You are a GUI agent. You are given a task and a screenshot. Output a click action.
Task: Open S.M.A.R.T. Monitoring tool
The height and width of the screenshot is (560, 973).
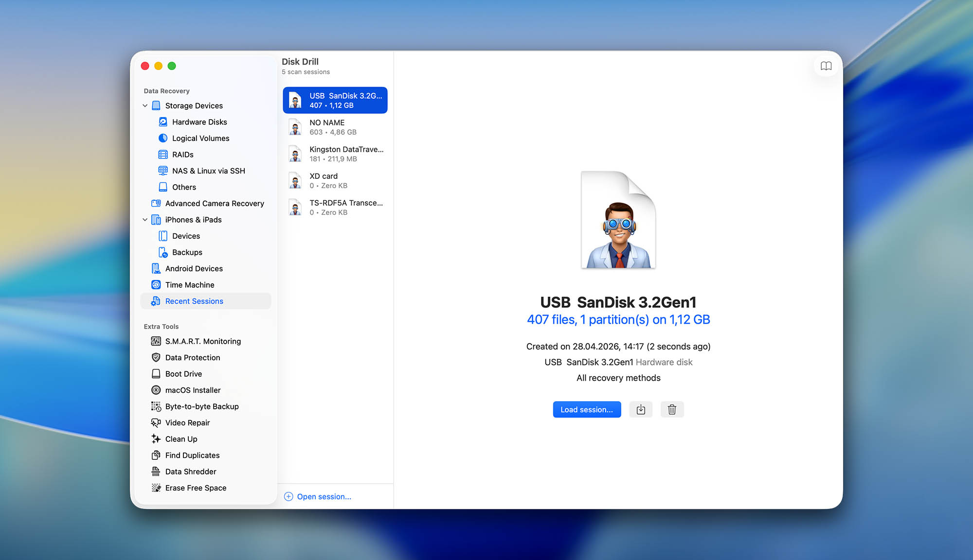point(203,341)
